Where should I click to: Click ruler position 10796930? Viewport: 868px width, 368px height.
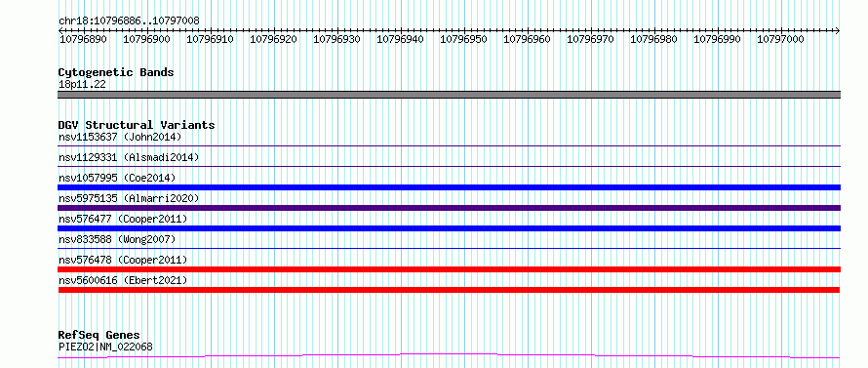coord(336,39)
